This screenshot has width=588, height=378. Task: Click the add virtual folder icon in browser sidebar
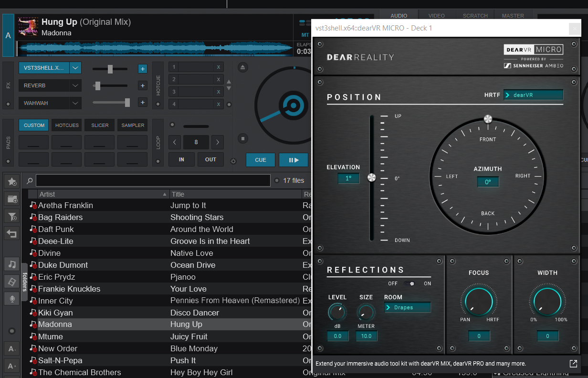(12, 199)
